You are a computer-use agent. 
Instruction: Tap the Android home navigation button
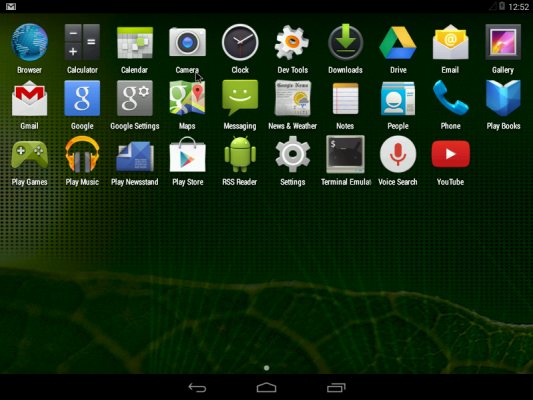(266, 387)
